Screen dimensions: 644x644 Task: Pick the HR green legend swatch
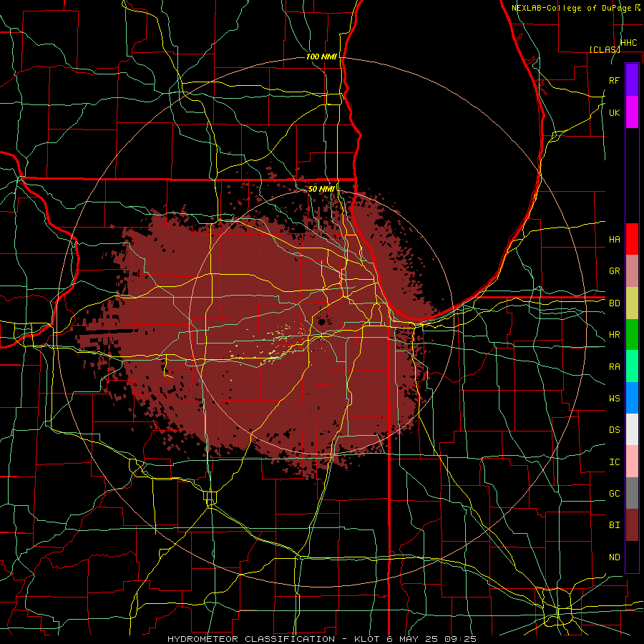[632, 334]
